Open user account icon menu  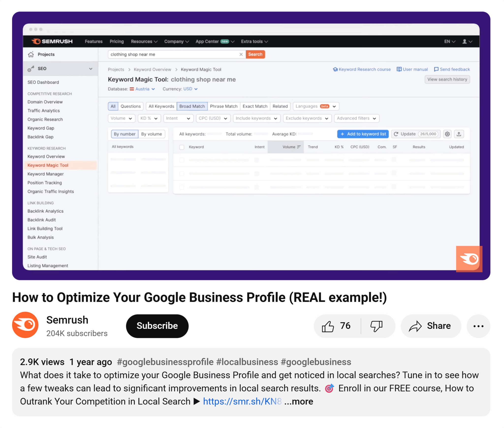(467, 42)
